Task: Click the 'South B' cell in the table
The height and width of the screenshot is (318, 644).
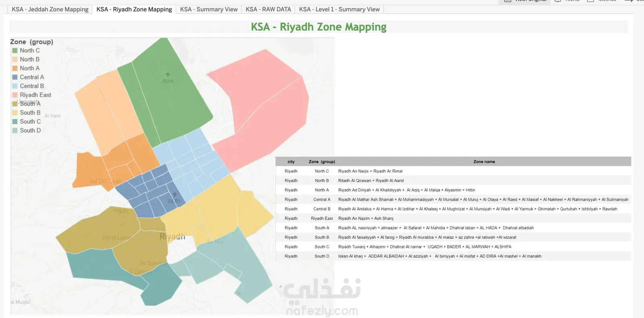Action: coord(322,238)
